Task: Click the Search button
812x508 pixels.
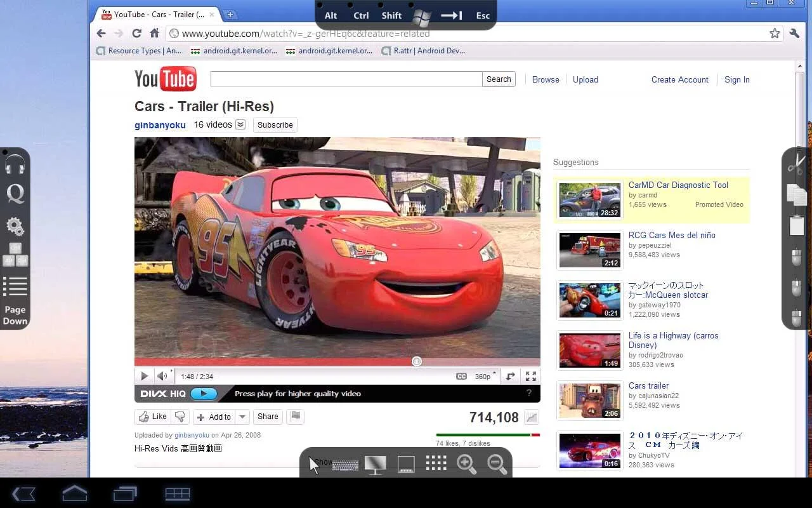Action: tap(499, 79)
